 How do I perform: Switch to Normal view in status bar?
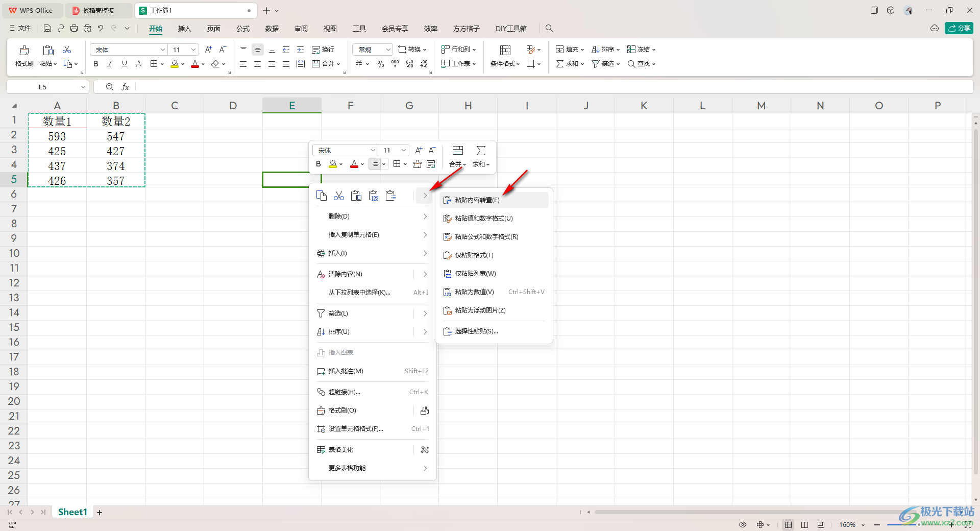(789, 525)
